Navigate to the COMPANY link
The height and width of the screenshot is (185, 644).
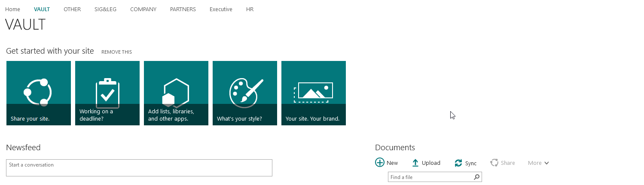(x=143, y=9)
